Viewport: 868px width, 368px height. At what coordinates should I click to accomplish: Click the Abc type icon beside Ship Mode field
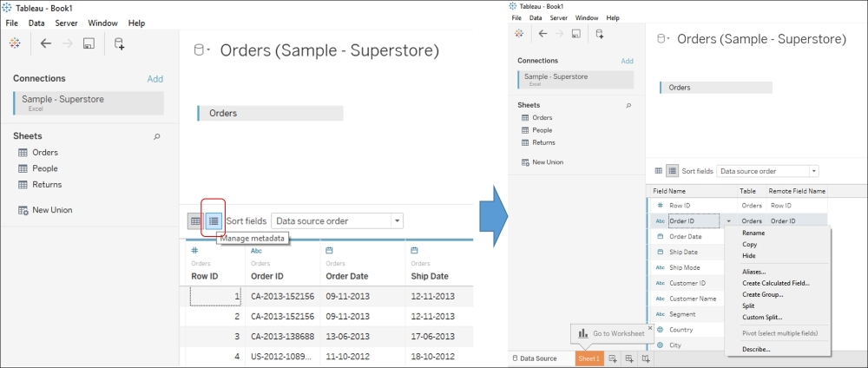(x=660, y=267)
